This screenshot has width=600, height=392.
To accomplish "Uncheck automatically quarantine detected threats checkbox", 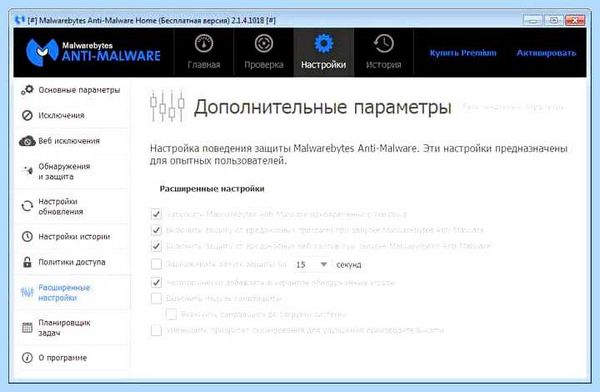I will click(x=156, y=283).
